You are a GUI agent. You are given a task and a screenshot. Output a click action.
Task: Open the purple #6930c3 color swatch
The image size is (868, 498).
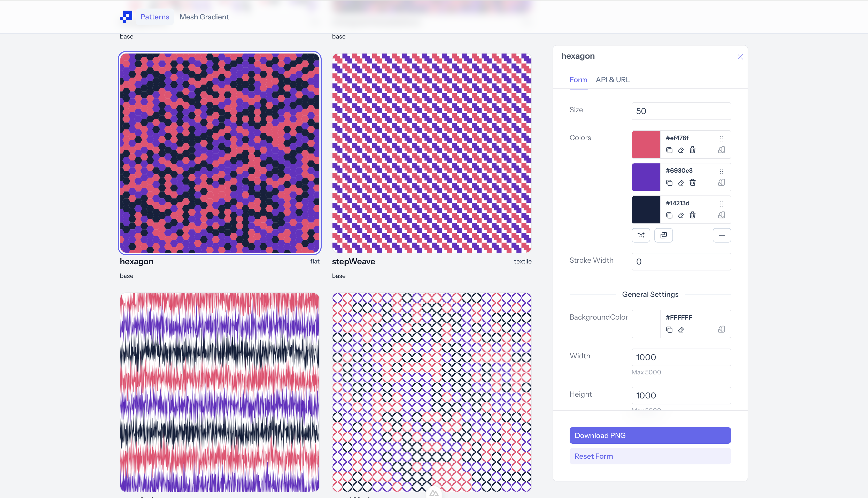tap(646, 177)
